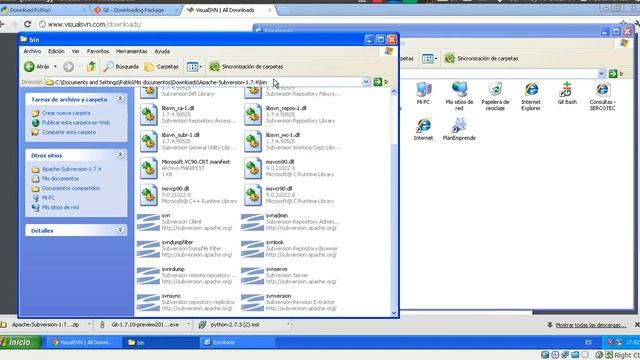Collapse the Tareas de archivo y carpeta panel
Image resolution: width=640 pixels, height=360 pixels.
120,99
